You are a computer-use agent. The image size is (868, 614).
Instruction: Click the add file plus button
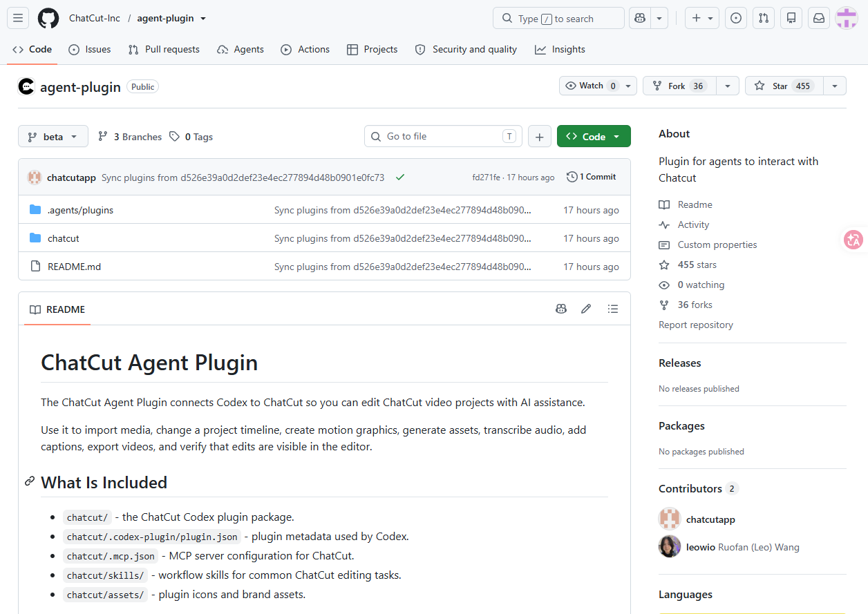(540, 137)
